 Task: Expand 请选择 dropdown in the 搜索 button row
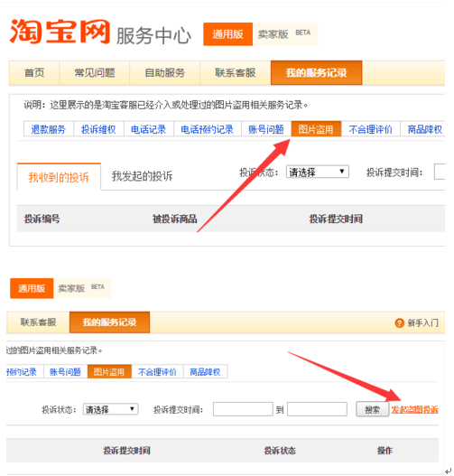[x=110, y=409]
